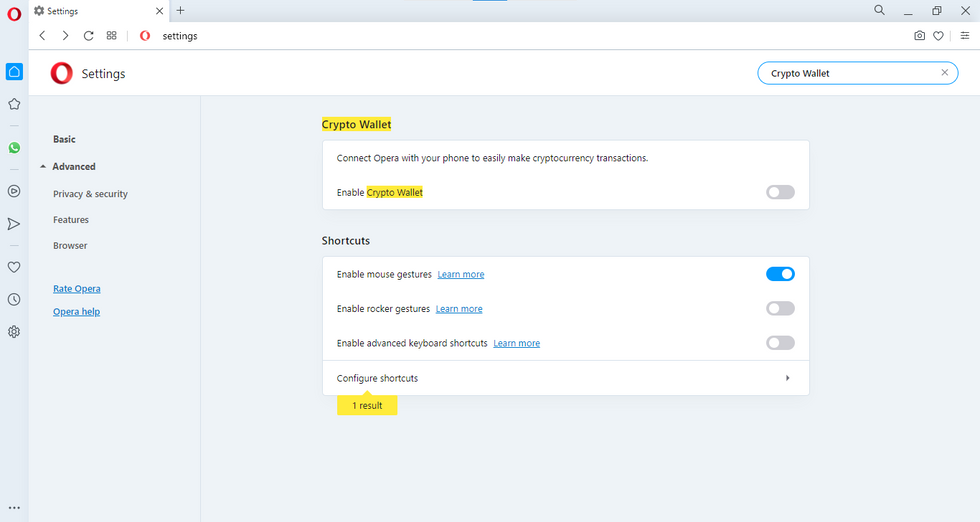The height and width of the screenshot is (522, 980).
Task: Open a new tab with plus button
Action: pos(181,10)
